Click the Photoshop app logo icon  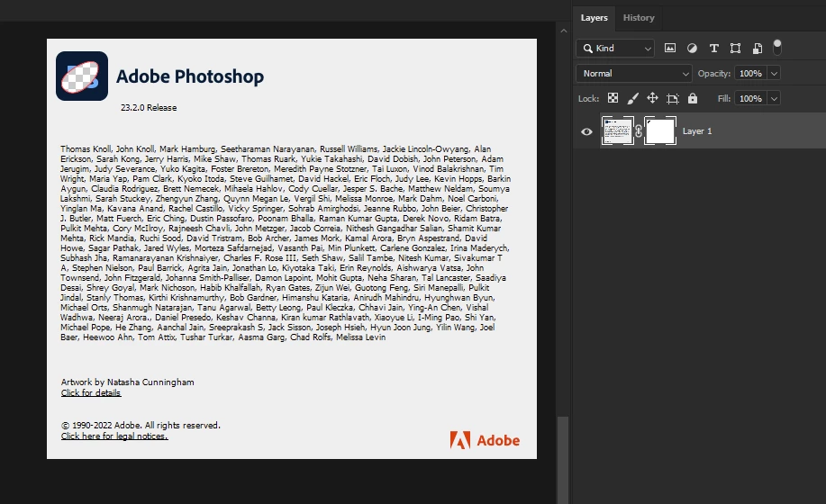tap(82, 76)
